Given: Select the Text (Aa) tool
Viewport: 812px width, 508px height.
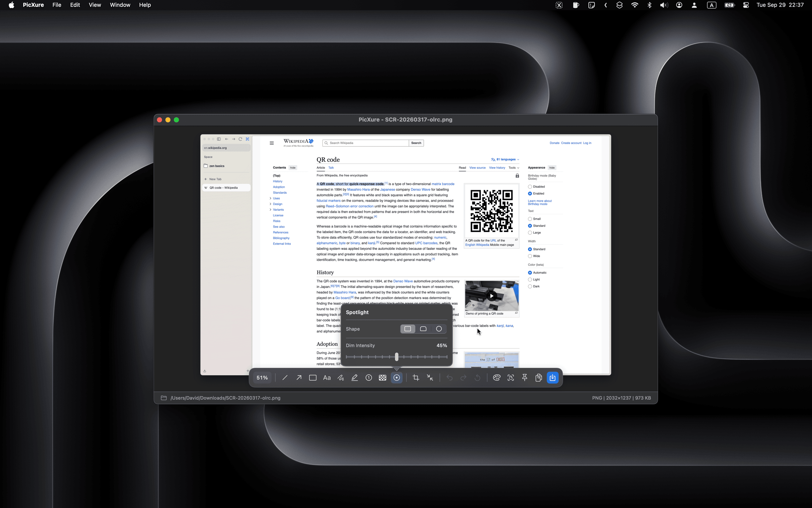Looking at the screenshot, I should point(327,378).
